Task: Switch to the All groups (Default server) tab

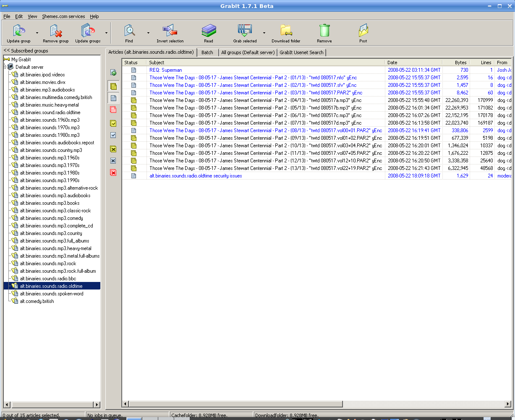Action: [x=248, y=52]
